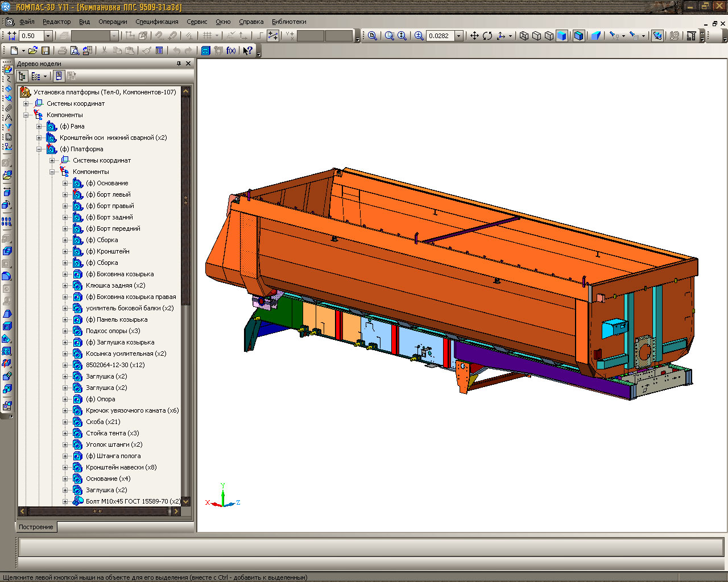Click the Print preview icon
Image resolution: width=728 pixels, height=582 pixels.
coord(75,51)
